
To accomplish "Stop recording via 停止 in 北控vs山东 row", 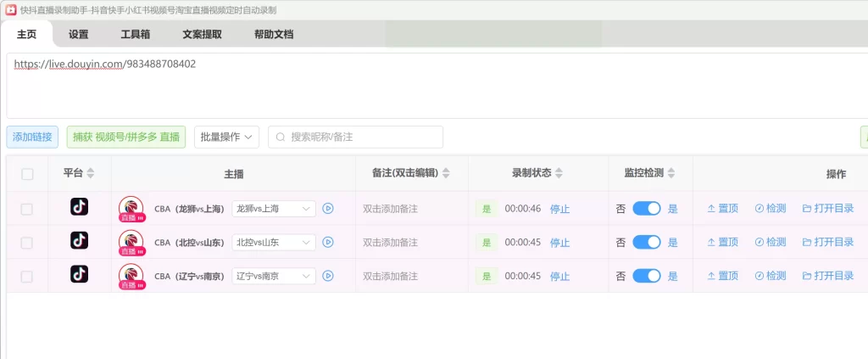I will [x=559, y=243].
